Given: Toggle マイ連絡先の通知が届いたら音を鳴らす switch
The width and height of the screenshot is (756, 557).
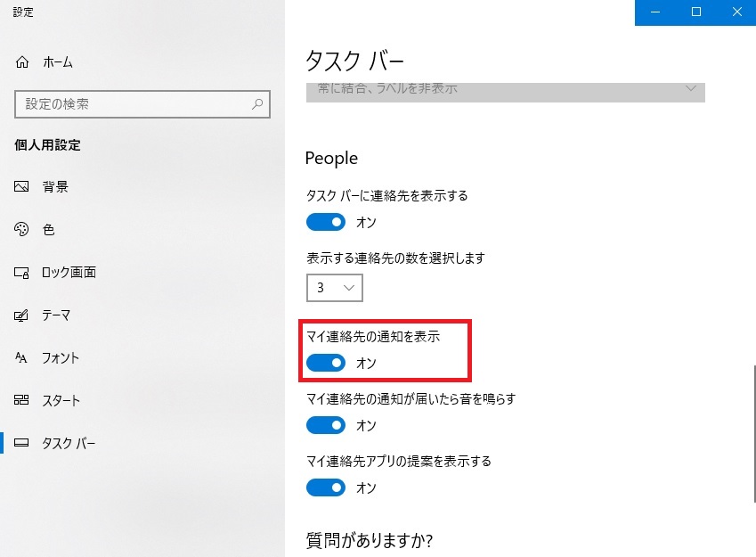Looking at the screenshot, I should pos(326,425).
